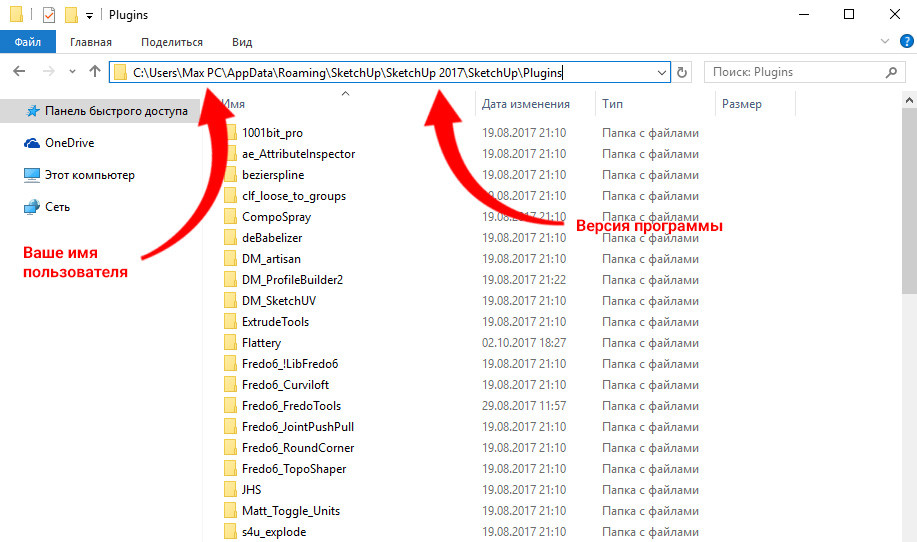Viewport: 917px width, 542px height.
Task: Click date 29.08.2017 11:57 of Fredo6_FredoTools
Action: (524, 406)
